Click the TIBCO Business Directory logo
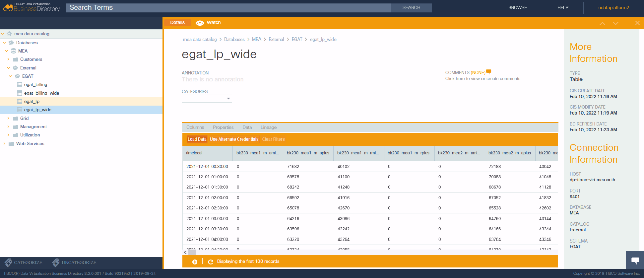The height and width of the screenshot is (278, 644). point(32,7)
